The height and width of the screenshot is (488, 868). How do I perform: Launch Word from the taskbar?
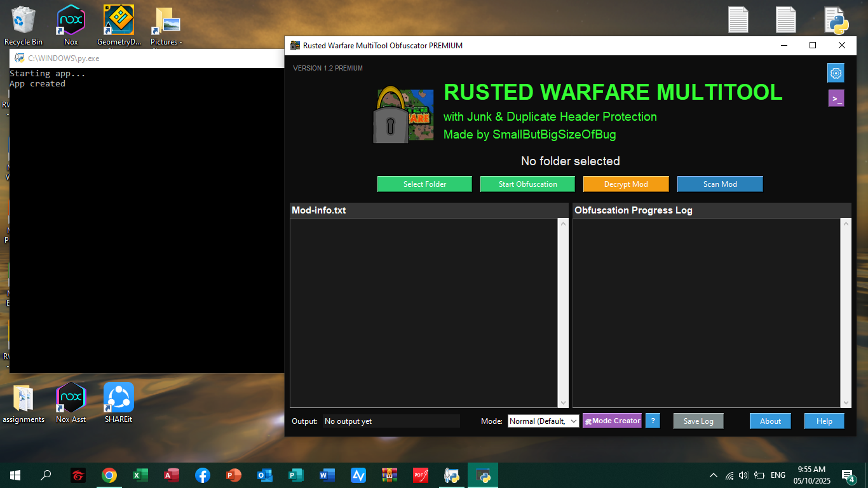pyautogui.click(x=327, y=475)
